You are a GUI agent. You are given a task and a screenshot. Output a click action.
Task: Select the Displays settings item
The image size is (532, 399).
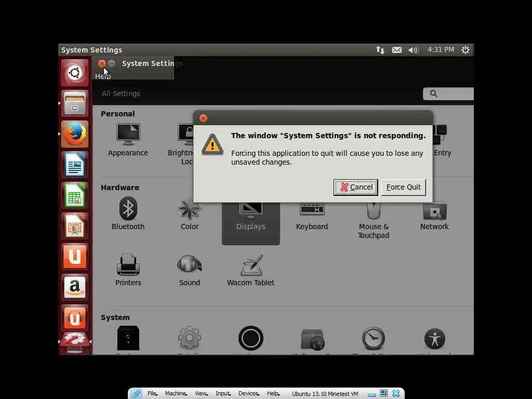point(251,223)
